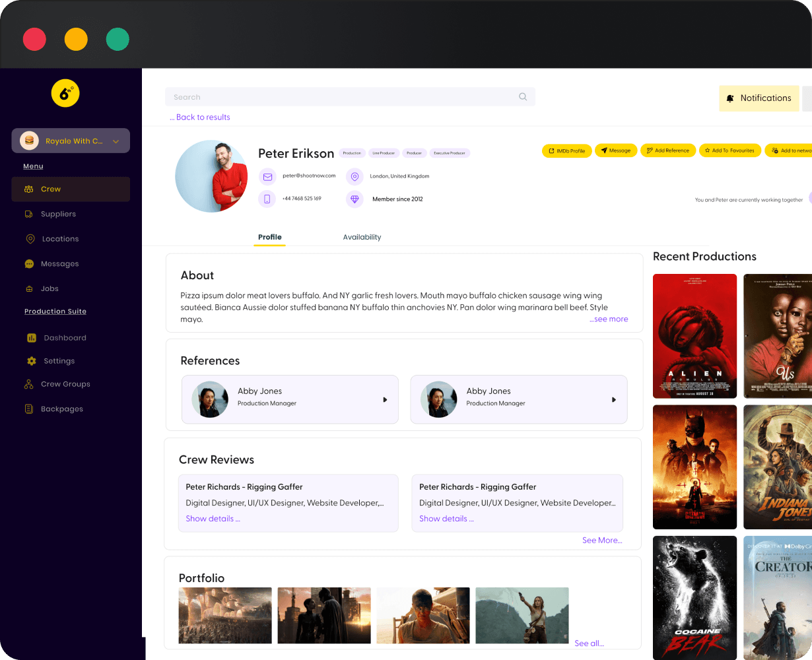Click the phone icon beside +44 number
Screen dimensions: 812x660
267,199
